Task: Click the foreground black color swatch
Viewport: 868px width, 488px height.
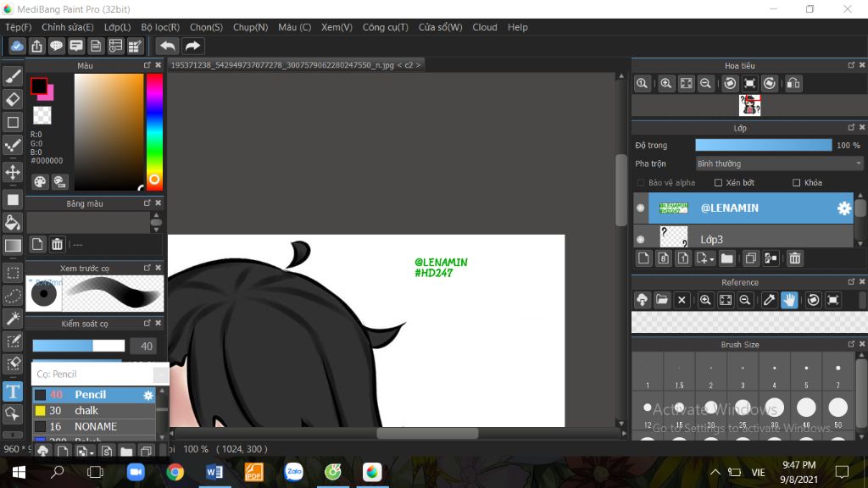Action: [x=39, y=86]
